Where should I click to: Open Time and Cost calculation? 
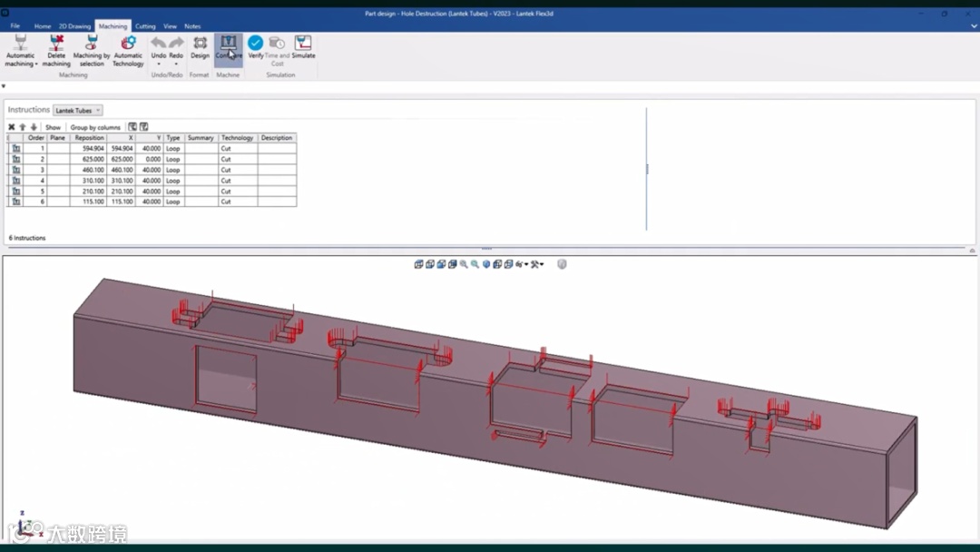click(x=277, y=50)
